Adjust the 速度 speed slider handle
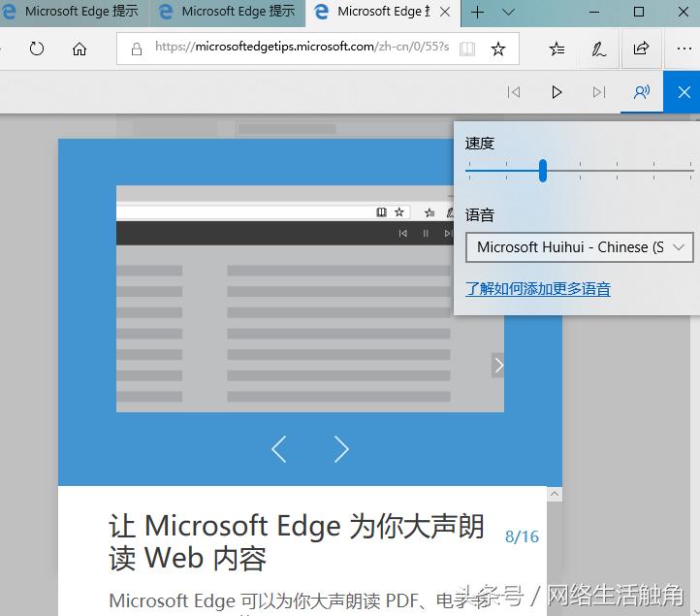Viewport: 700px width, 616px height. coord(543,171)
